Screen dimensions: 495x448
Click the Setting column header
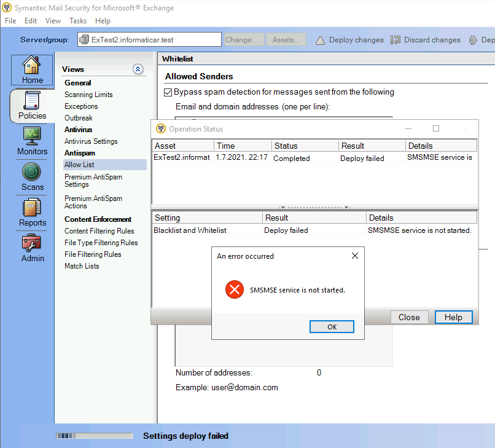tap(207, 218)
